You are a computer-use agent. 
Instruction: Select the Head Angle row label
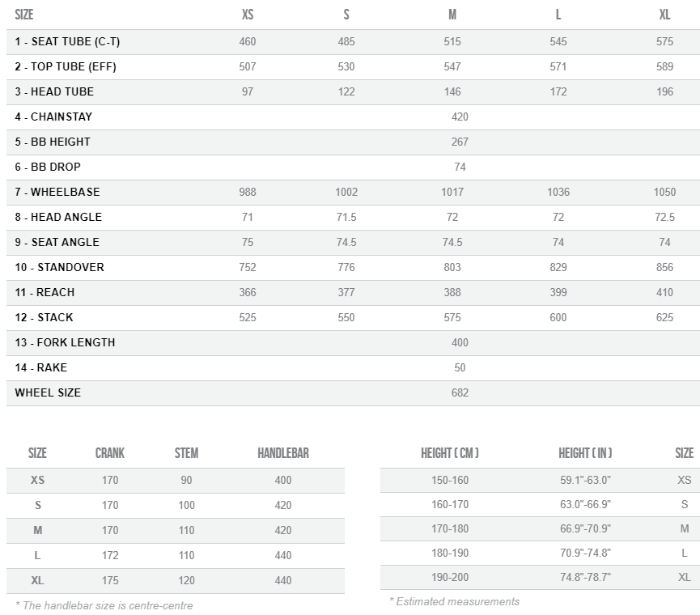tap(58, 217)
